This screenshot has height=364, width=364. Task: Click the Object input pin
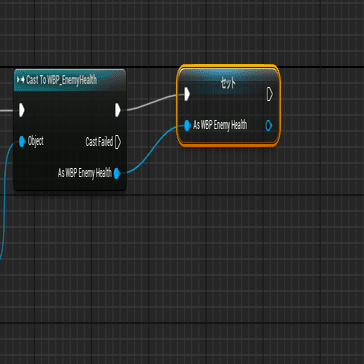(x=22, y=142)
